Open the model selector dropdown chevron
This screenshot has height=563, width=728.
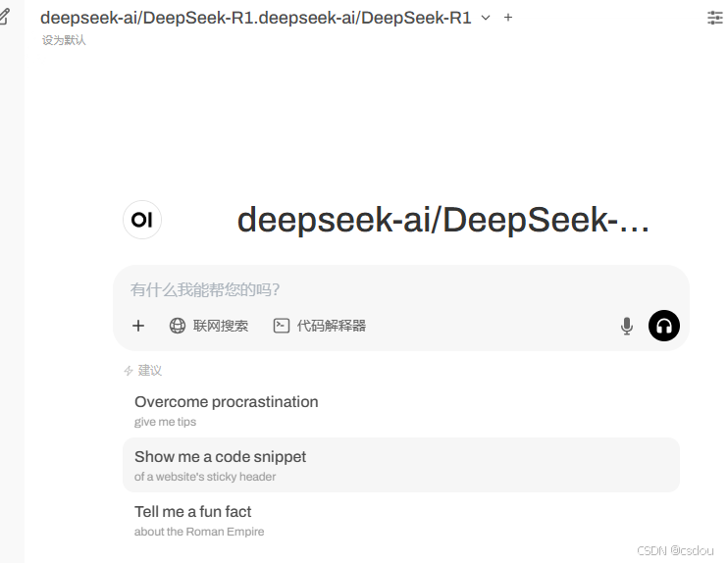coord(486,18)
